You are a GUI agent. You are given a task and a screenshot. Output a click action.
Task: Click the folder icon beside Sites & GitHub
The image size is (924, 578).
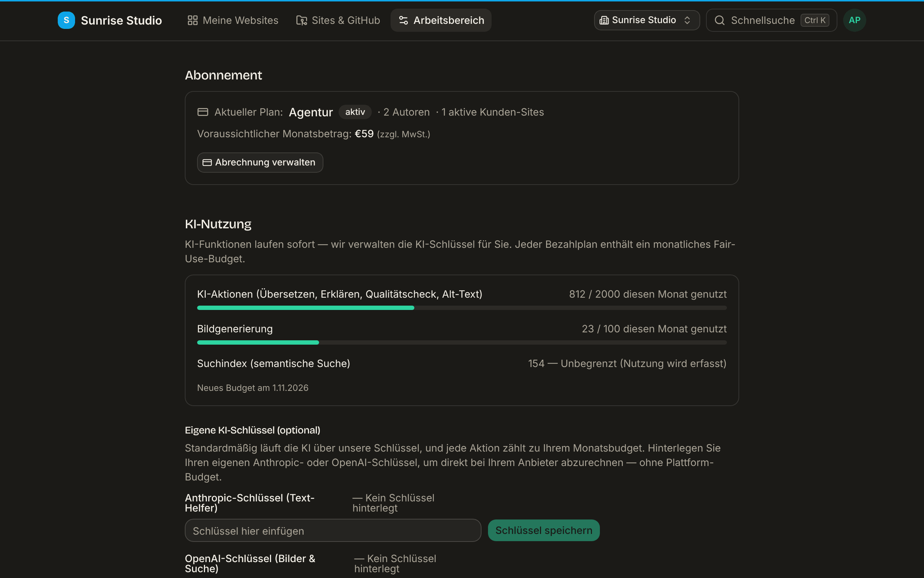click(x=302, y=20)
